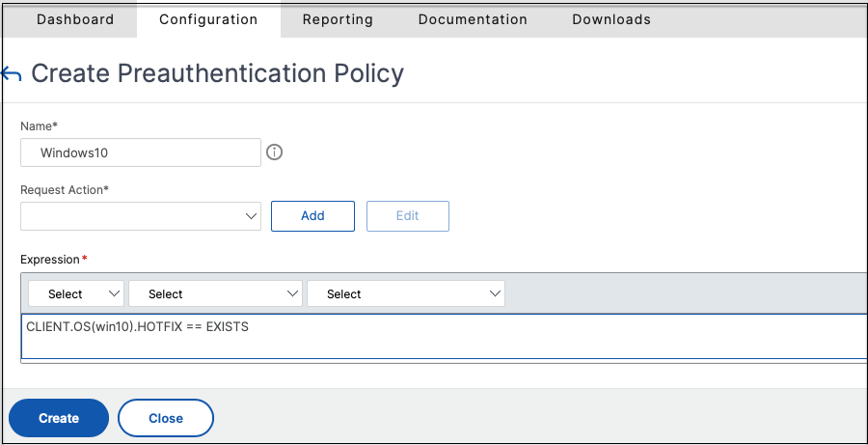Go to the Documentation tab

[473, 19]
